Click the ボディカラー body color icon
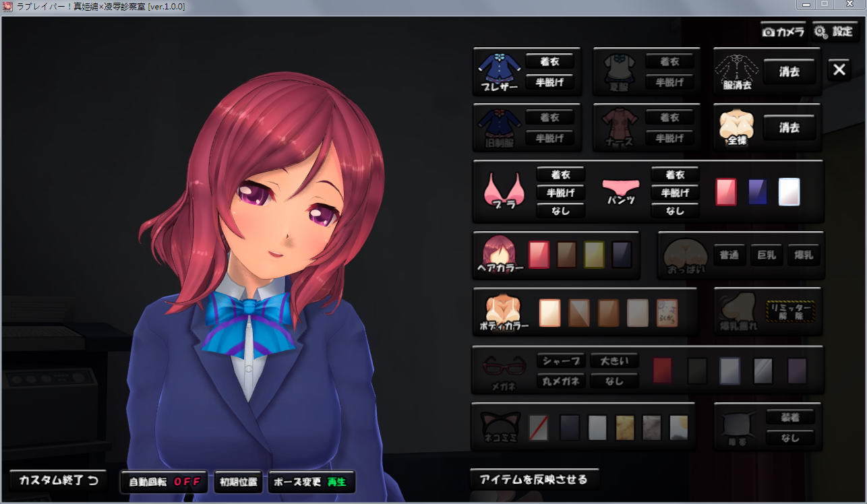 pos(504,312)
